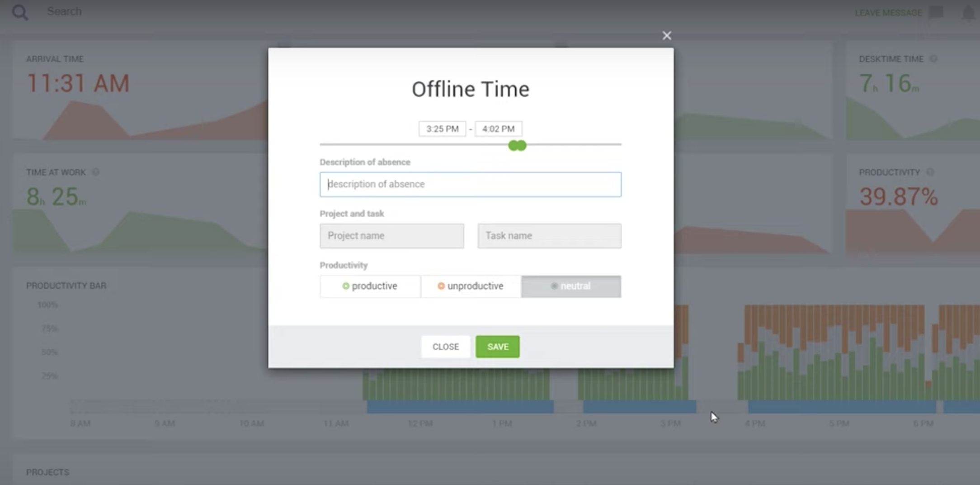Viewport: 980px width, 485px height.
Task: Click the 11:31 AM arrival time value
Action: (x=78, y=83)
